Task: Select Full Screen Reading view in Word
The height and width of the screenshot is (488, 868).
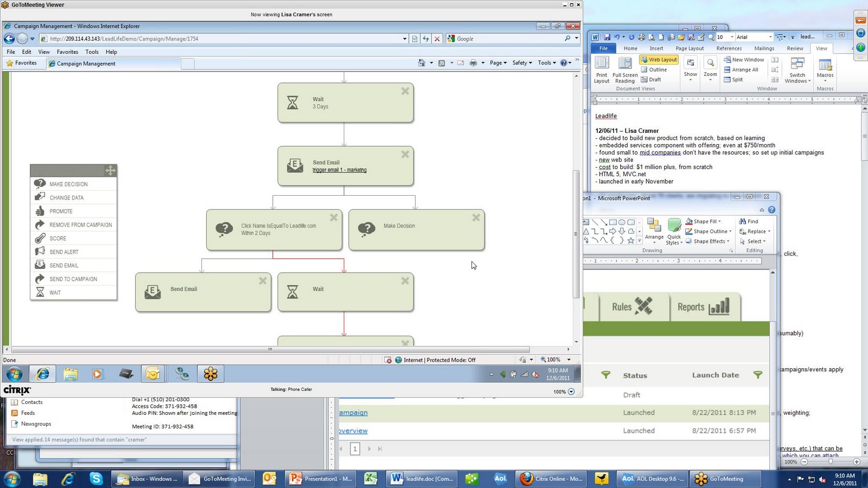Action: tap(625, 70)
